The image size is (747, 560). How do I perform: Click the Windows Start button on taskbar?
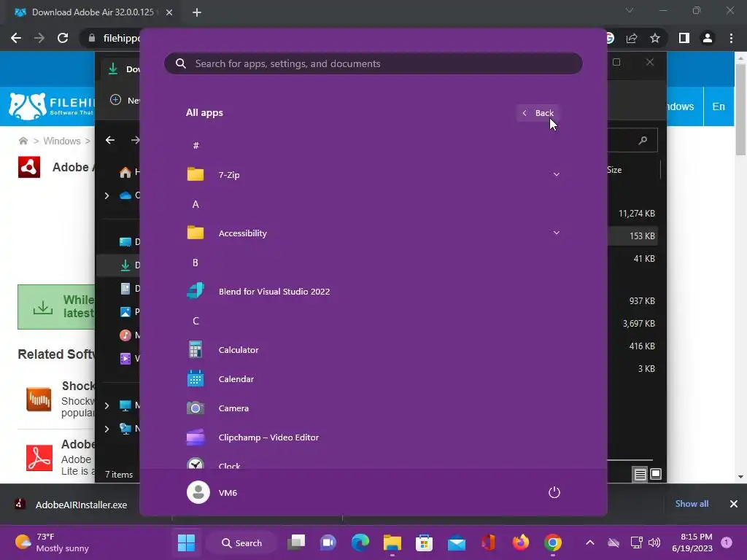186,542
